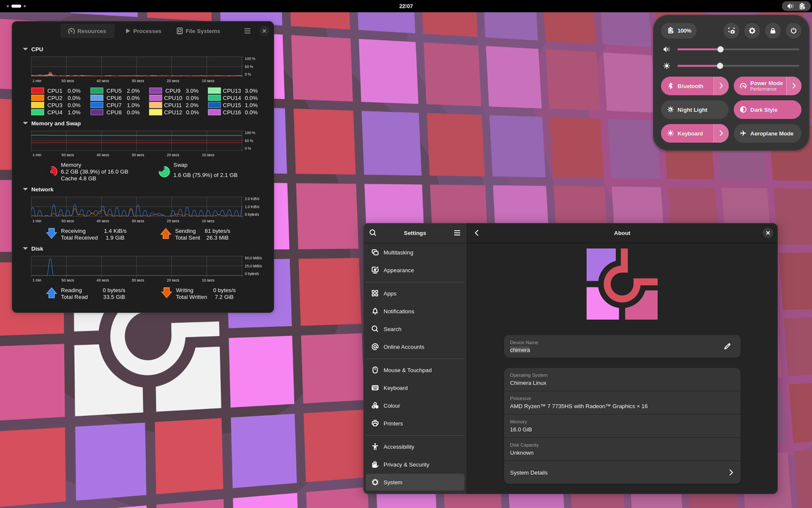Collapse the CPU section
This screenshot has width=812, height=508.
[25, 49]
